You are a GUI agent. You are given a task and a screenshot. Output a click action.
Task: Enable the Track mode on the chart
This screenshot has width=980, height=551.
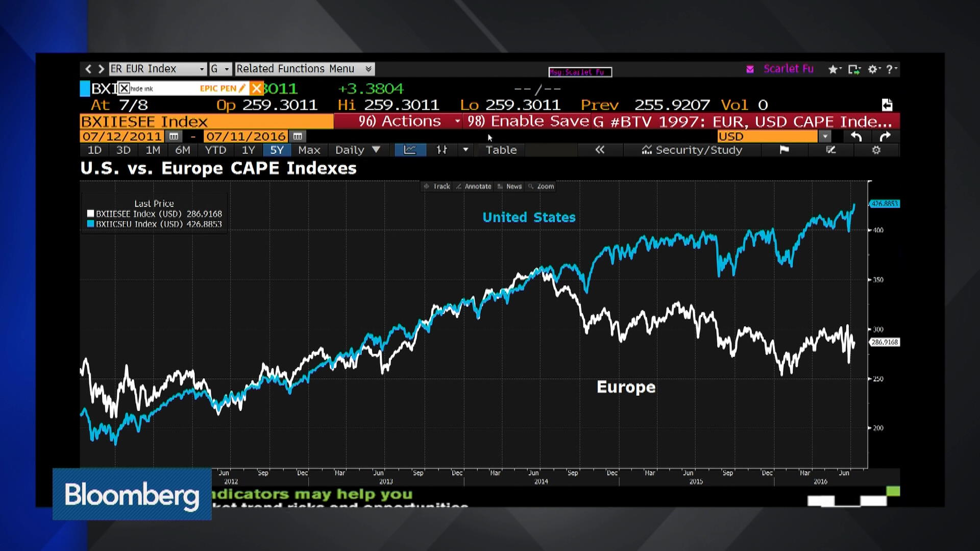click(x=437, y=186)
